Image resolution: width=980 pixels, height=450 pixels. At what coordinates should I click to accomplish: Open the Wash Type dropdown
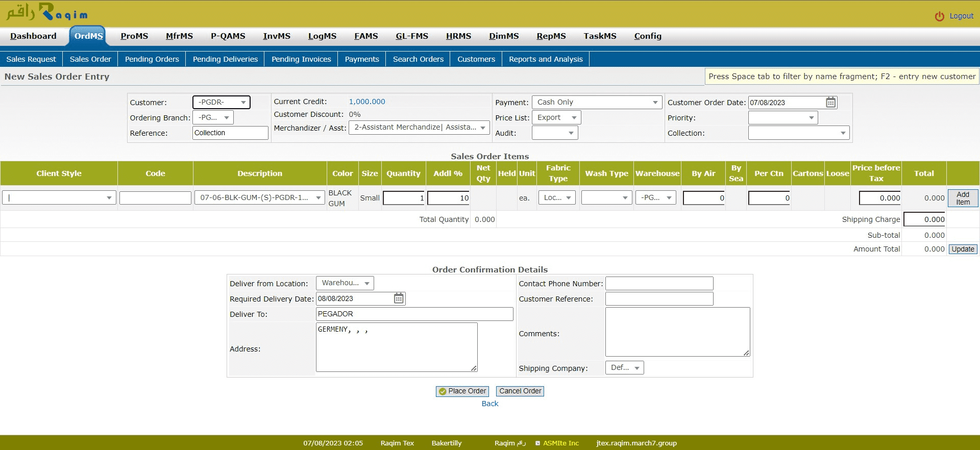pyautogui.click(x=607, y=198)
